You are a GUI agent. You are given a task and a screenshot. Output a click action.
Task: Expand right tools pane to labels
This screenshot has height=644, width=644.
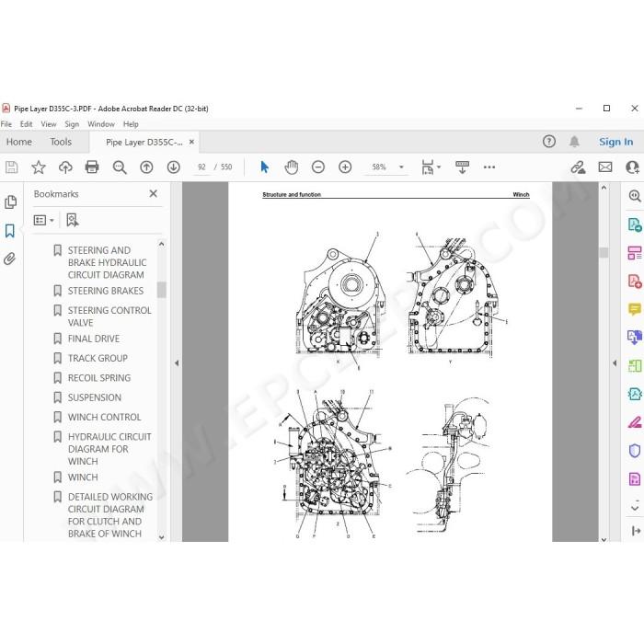636,531
